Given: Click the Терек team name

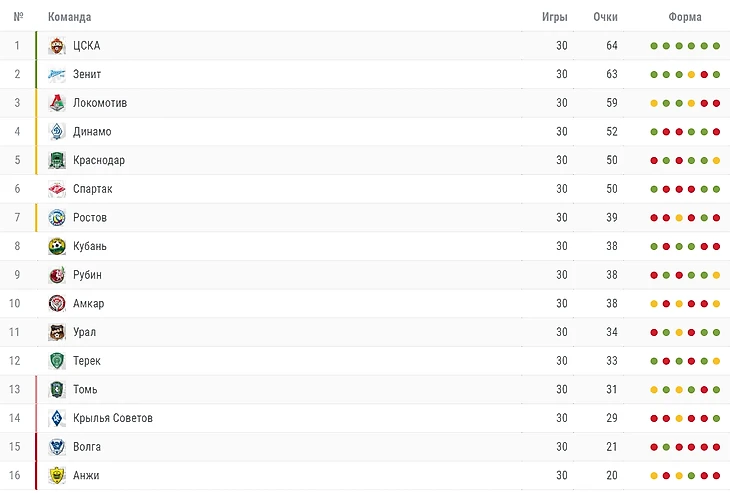Looking at the screenshot, I should 87,361.
